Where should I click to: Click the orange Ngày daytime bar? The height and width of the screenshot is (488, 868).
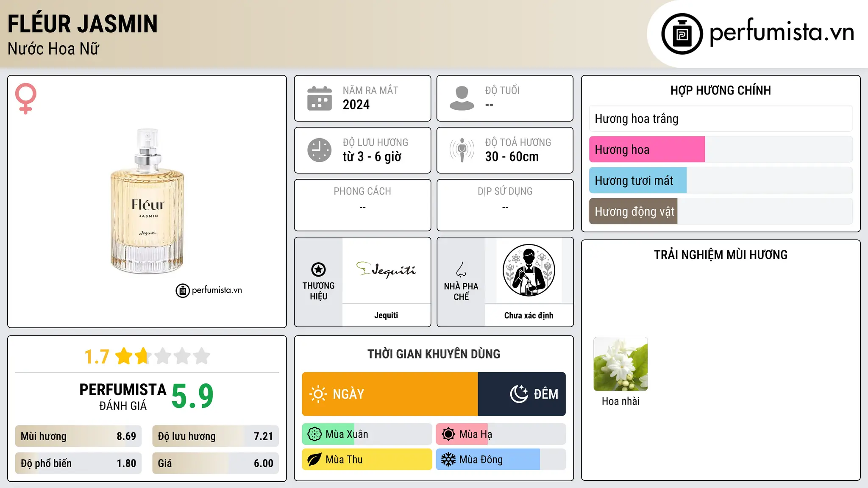click(x=389, y=394)
